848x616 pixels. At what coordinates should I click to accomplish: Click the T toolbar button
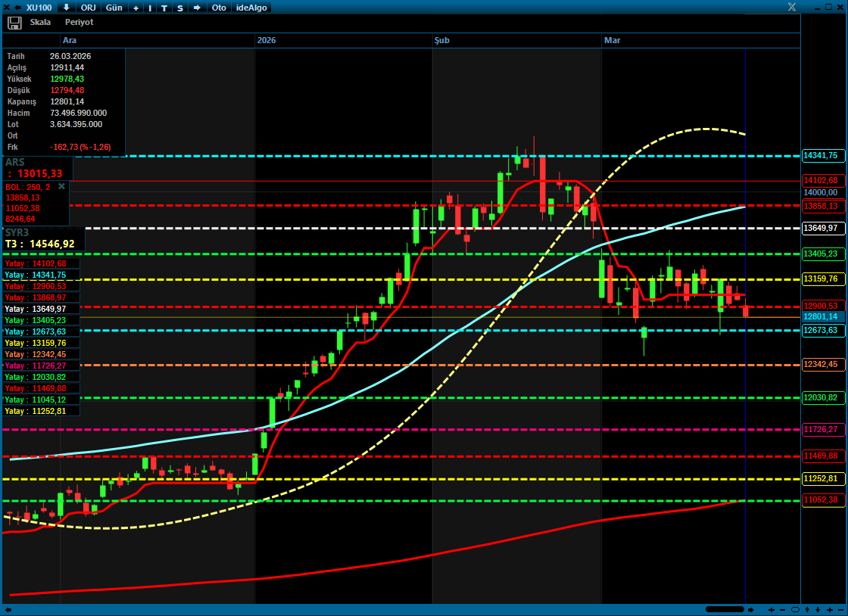point(164,8)
